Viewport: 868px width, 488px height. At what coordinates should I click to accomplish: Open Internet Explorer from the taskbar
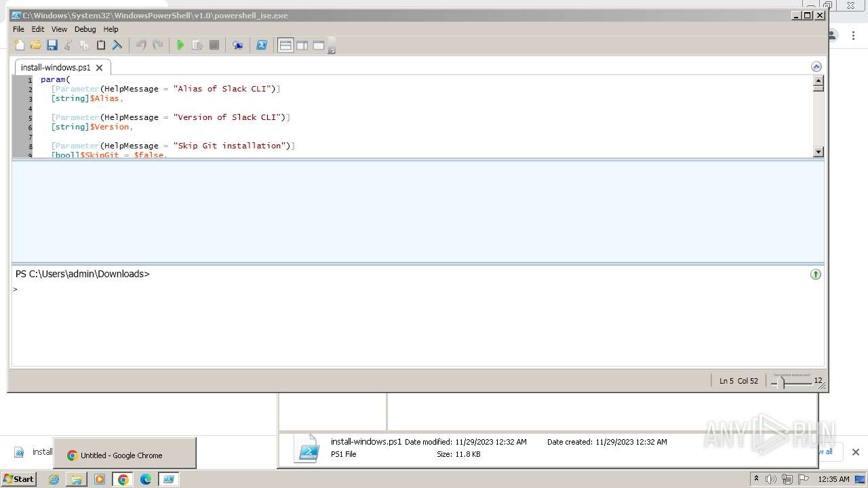pyautogui.click(x=54, y=479)
